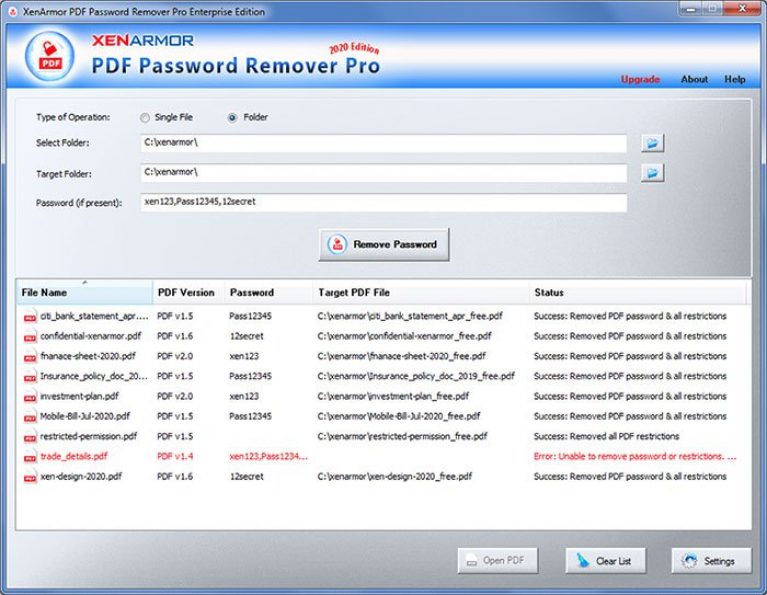Click target path investment-plan_free.pdf
The width and height of the screenshot is (767, 595).
coord(393,396)
